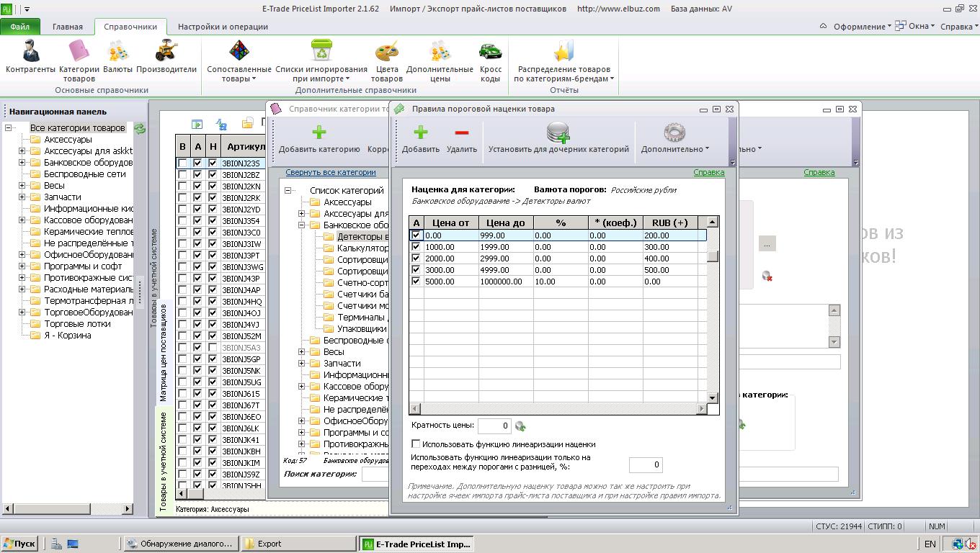
Task: Expand Банковское оборудование in navigation panel
Action: point(22,163)
